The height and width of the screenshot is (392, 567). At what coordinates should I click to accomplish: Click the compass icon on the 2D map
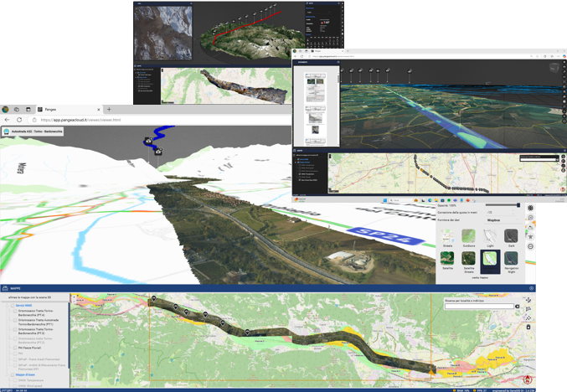[x=528, y=379]
